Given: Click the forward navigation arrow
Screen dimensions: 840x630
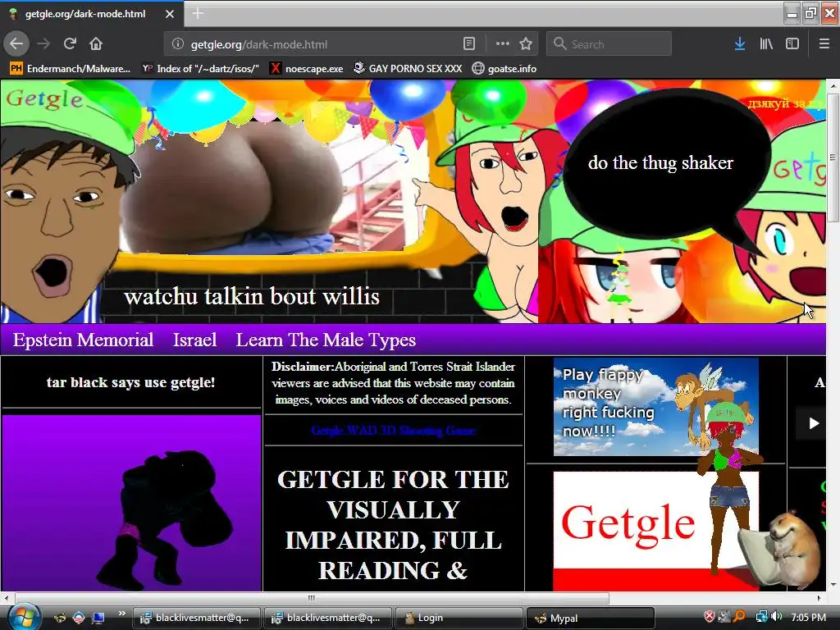Looking at the screenshot, I should (x=43, y=43).
